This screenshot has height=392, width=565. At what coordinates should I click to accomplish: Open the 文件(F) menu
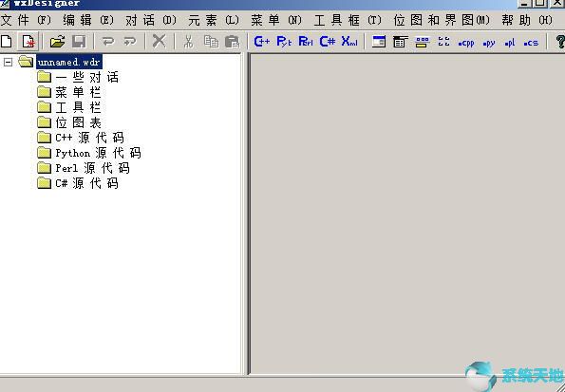click(26, 20)
